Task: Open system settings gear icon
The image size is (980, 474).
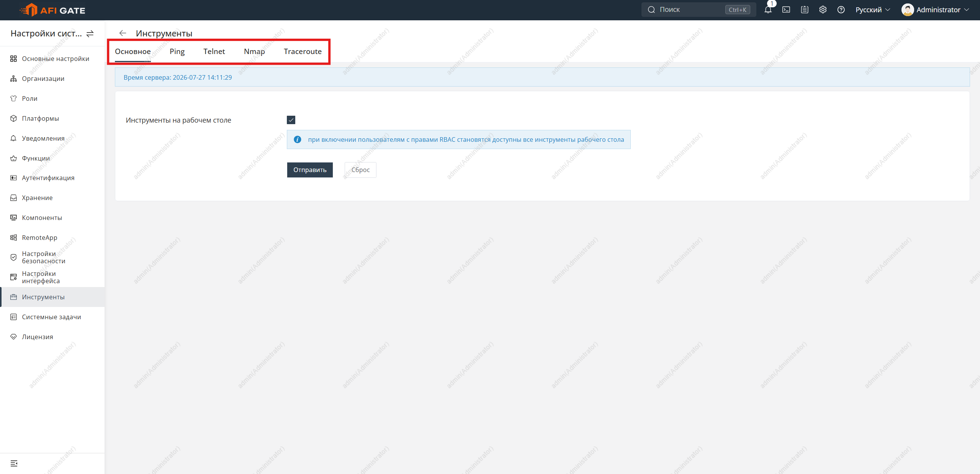Action: (x=823, y=10)
